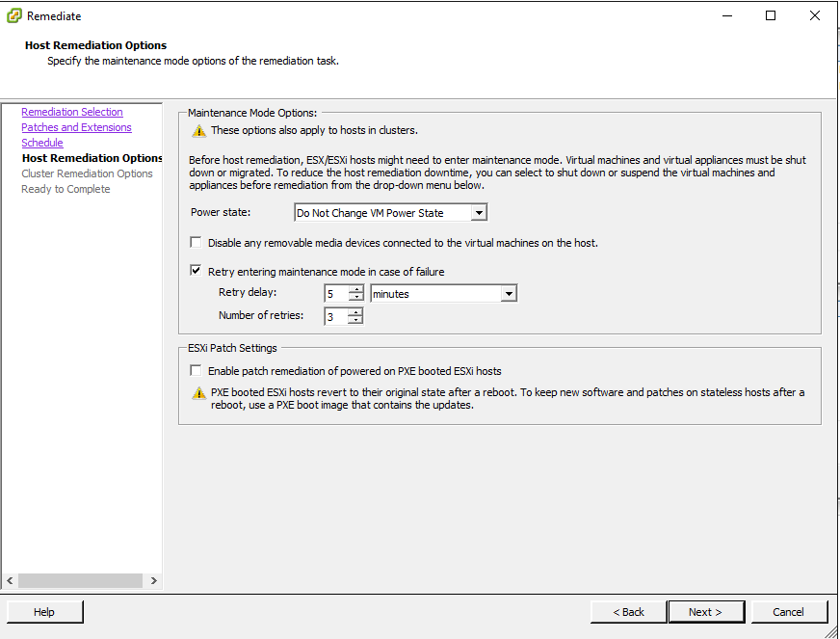
Task: Increase the number of retries value
Action: [356, 311]
